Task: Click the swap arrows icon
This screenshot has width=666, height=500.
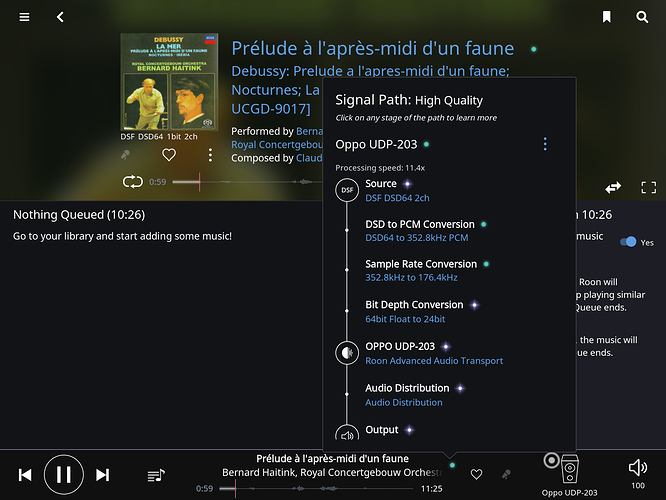Action: 613,187
